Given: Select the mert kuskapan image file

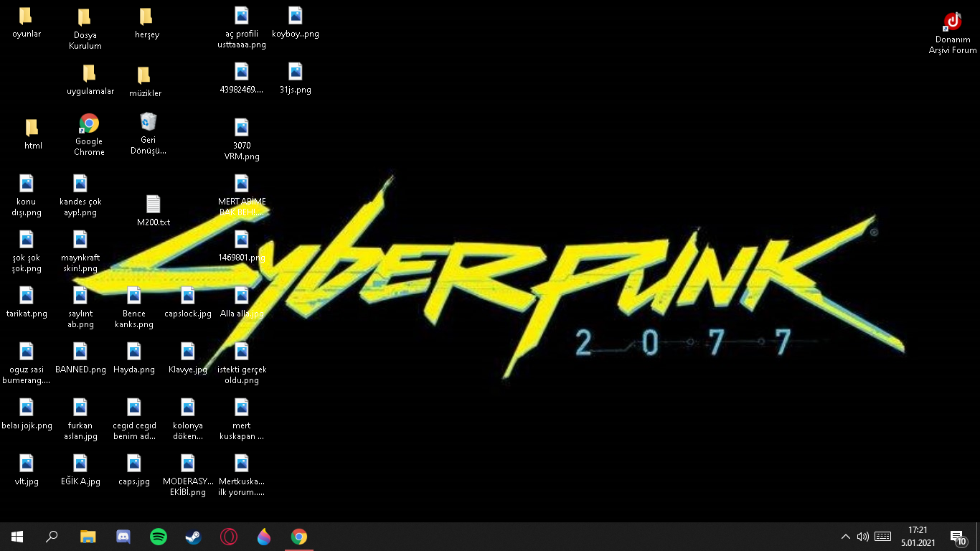Looking at the screenshot, I should [242, 420].
